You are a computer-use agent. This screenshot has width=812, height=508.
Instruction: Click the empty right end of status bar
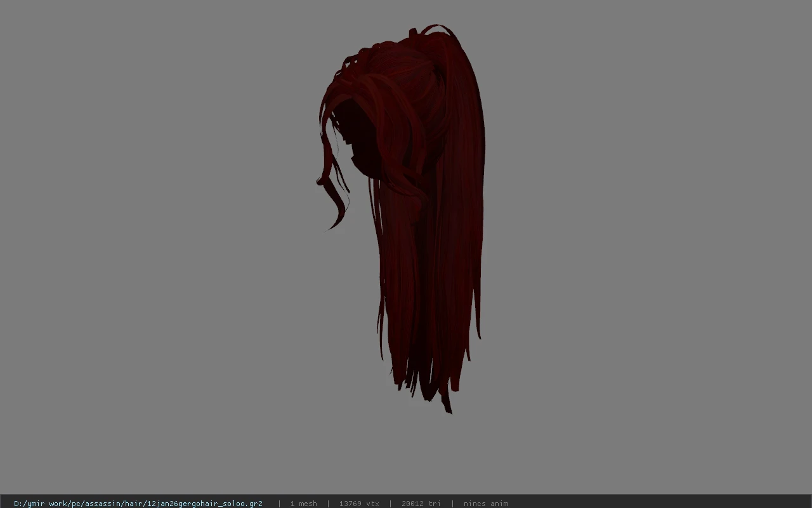coord(660,504)
